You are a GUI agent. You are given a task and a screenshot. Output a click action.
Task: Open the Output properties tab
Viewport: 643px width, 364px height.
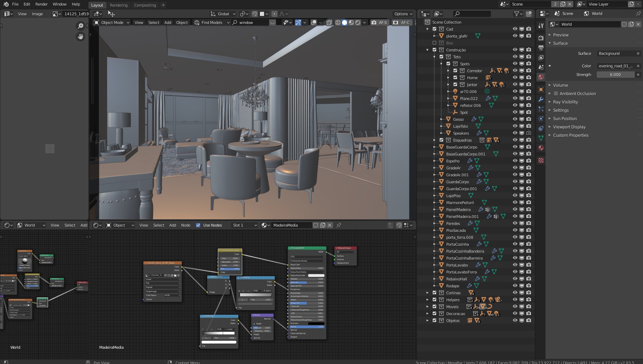click(x=541, y=48)
